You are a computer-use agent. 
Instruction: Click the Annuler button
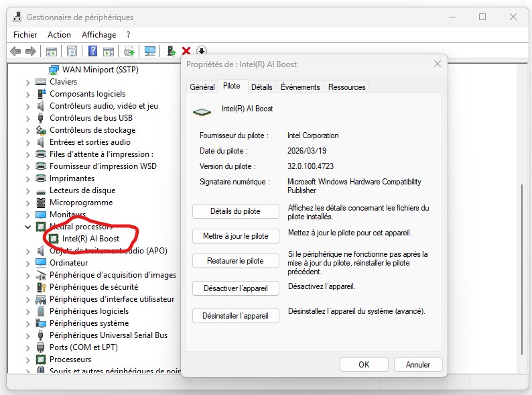[x=418, y=365]
